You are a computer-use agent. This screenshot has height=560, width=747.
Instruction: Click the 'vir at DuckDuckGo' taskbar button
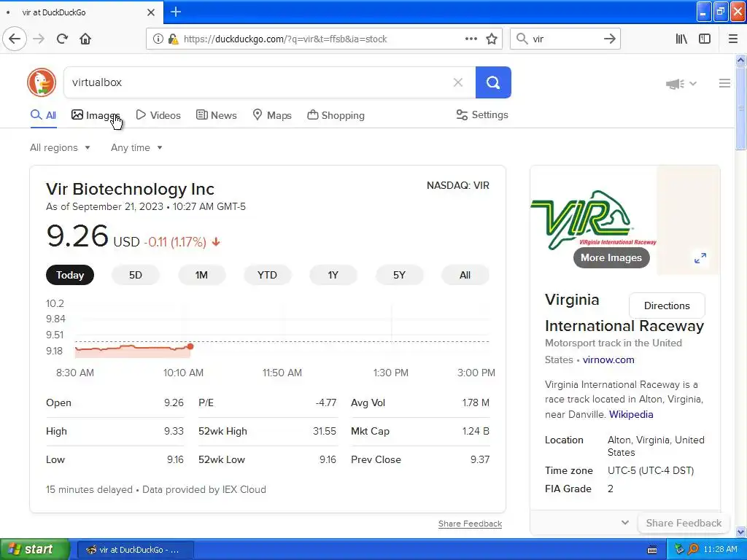(135, 550)
